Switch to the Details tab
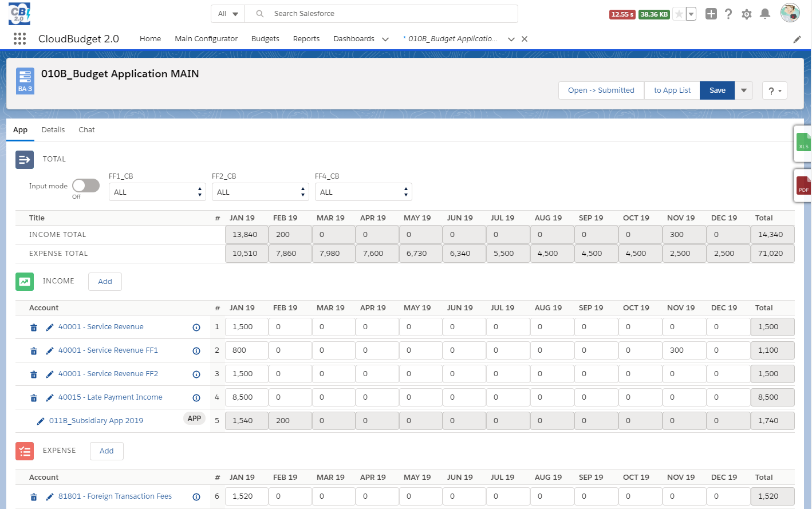The image size is (812, 509). pyautogui.click(x=53, y=130)
